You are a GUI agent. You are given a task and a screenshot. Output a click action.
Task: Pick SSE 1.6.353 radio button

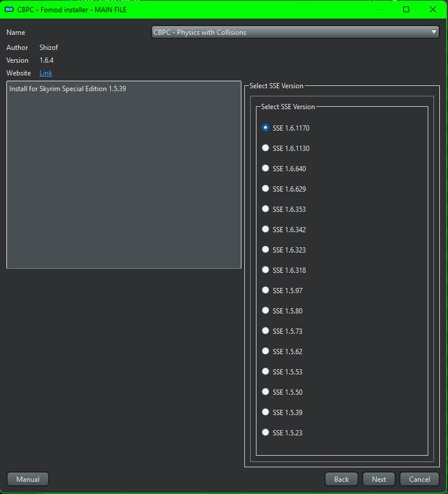click(x=265, y=209)
